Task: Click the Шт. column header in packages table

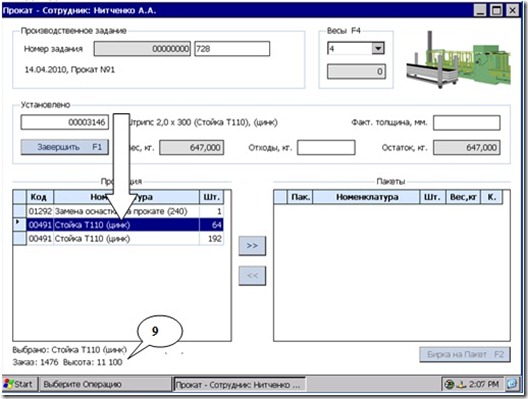Action: point(433,197)
